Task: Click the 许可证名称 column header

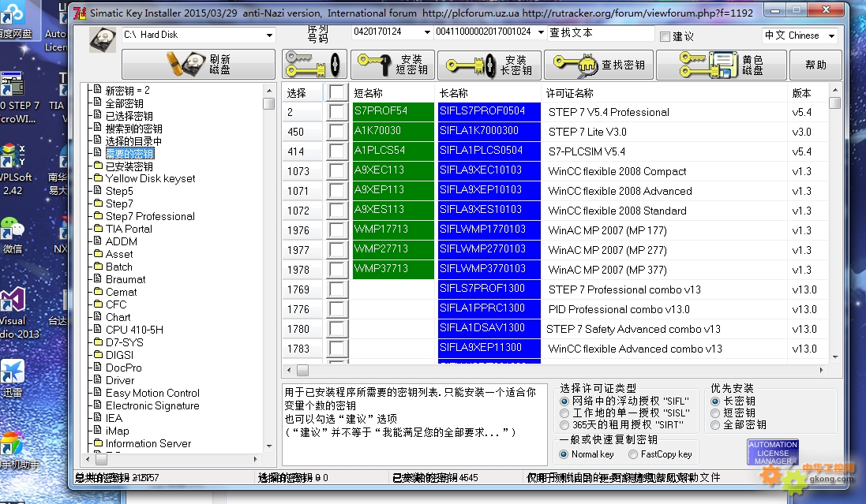Action: pyautogui.click(x=665, y=93)
